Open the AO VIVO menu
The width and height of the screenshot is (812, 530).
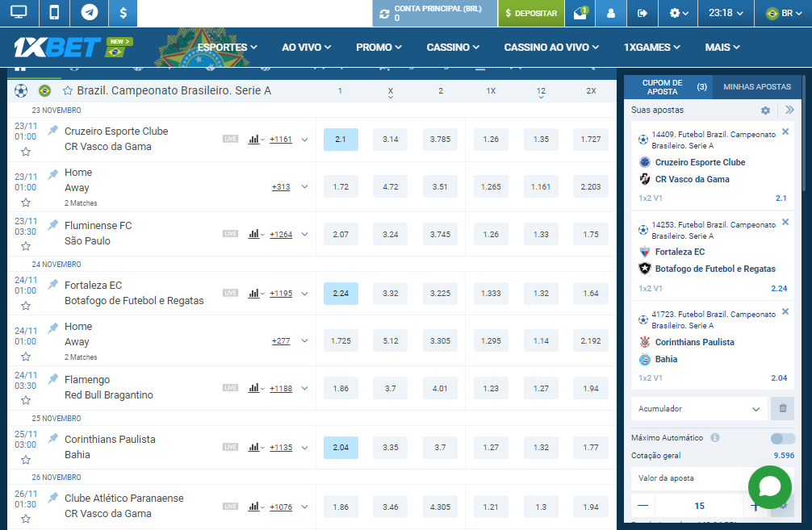[306, 47]
